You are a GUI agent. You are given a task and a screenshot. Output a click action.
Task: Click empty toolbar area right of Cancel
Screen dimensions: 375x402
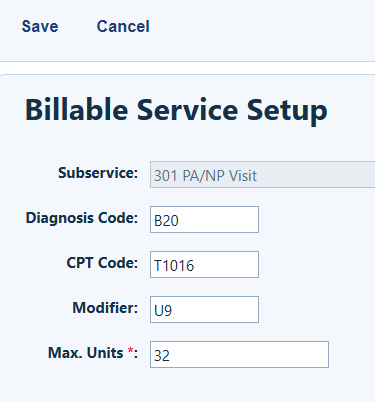(x=263, y=27)
